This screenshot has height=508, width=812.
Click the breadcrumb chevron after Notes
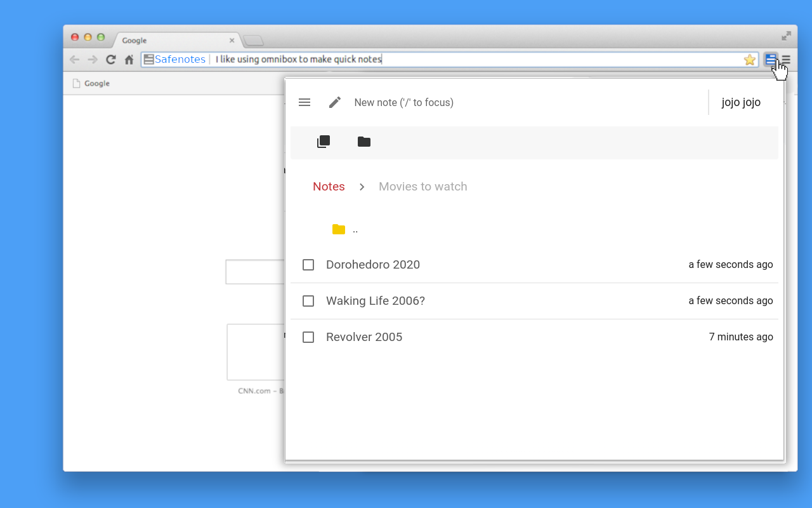coord(362,186)
